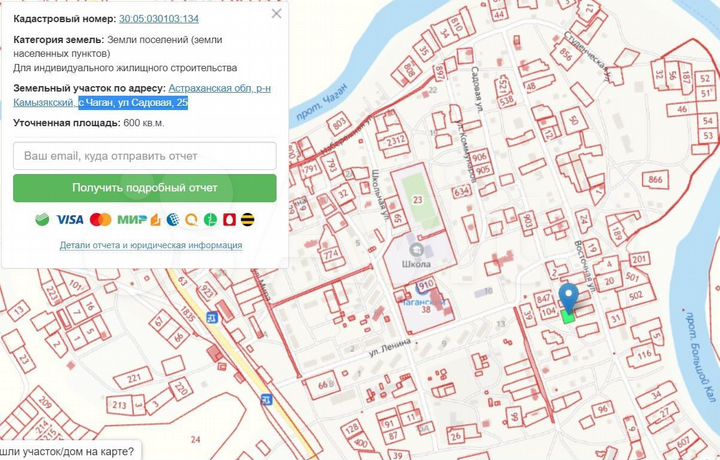Select the green highlighted land parcel
The height and width of the screenshot is (460, 720).
click(x=568, y=317)
